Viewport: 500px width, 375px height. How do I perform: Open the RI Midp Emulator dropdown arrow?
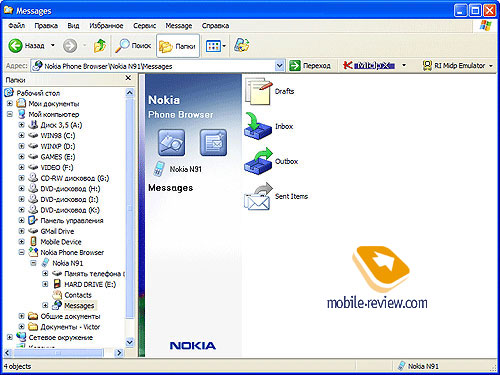pos(491,66)
